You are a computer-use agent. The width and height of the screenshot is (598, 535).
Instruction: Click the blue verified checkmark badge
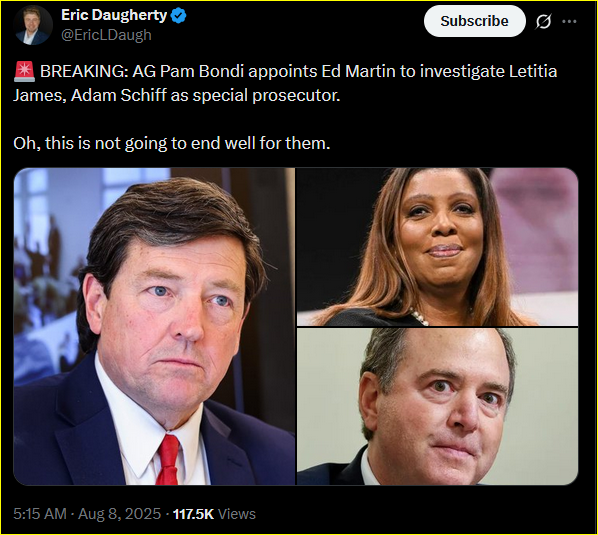178,16
